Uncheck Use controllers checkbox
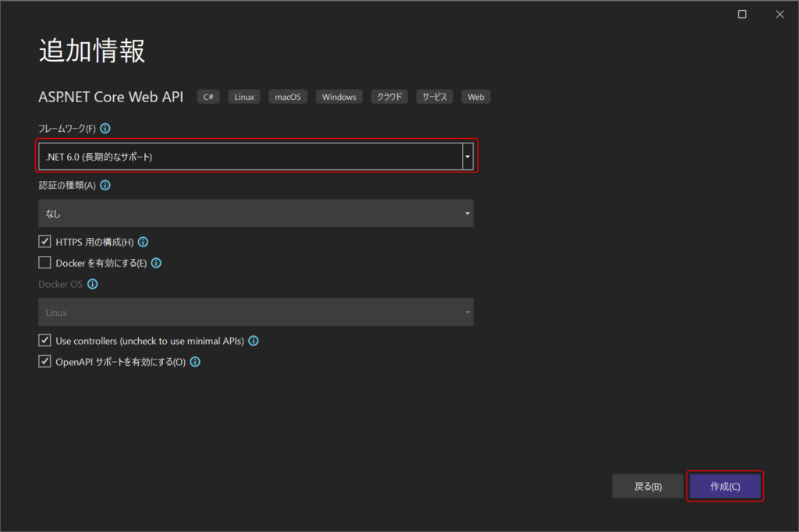This screenshot has width=799, height=532. (x=44, y=340)
